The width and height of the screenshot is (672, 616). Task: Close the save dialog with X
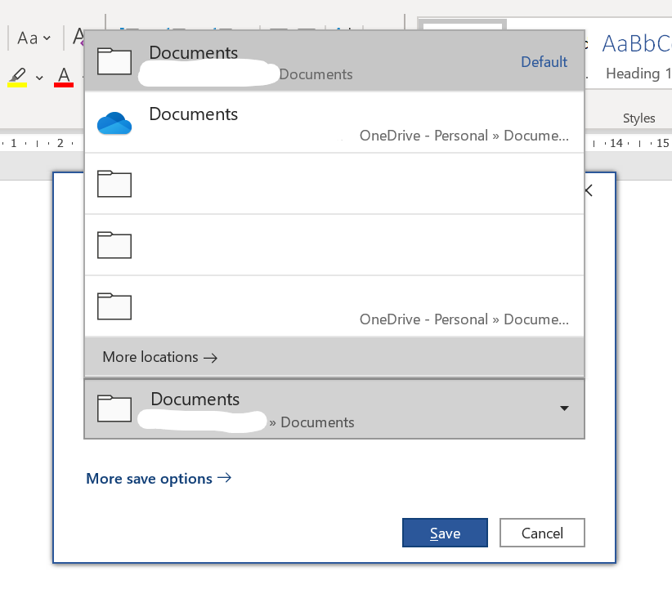pyautogui.click(x=589, y=190)
